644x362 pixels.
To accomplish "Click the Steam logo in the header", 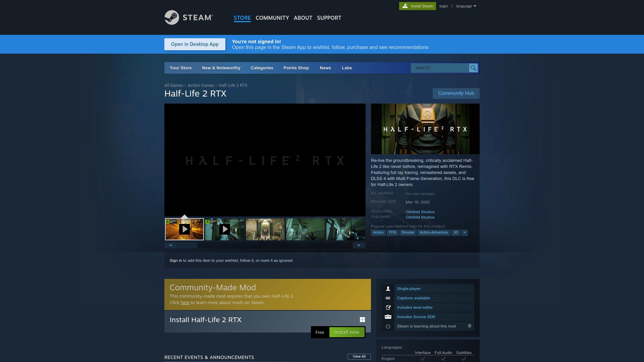I will coord(189,17).
